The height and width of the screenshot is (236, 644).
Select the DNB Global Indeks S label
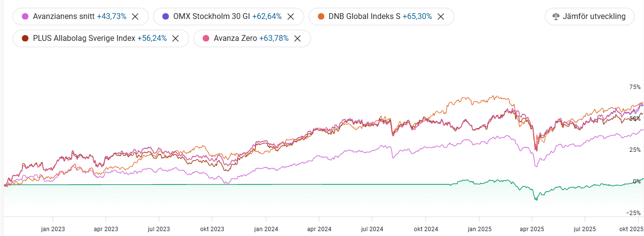point(364,17)
